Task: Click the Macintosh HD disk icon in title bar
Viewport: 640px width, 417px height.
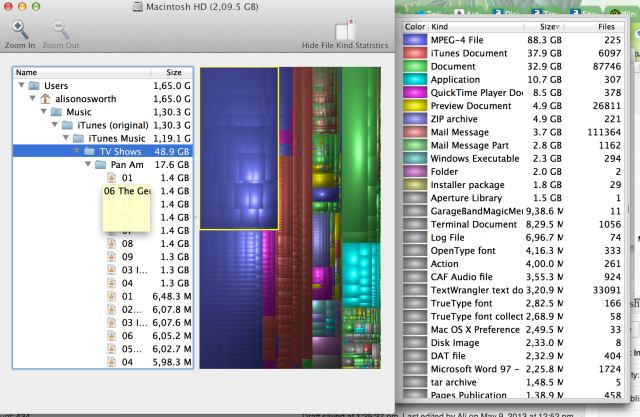Action: (x=138, y=7)
